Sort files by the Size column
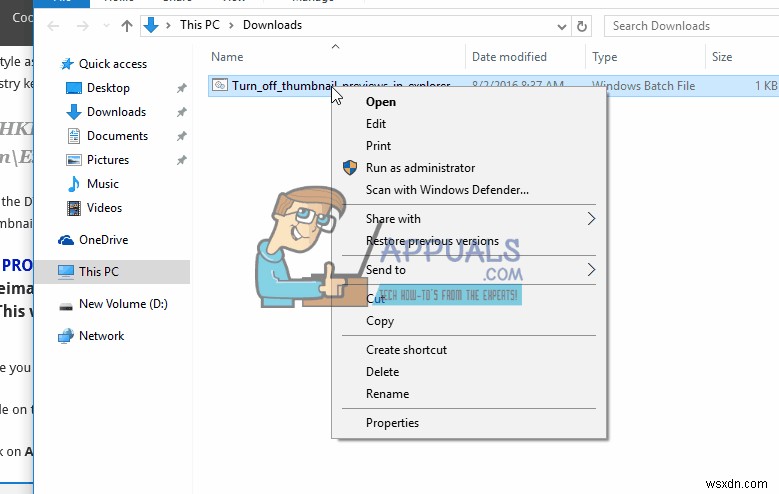Screen dimensions: 779x494 pyautogui.click(x=722, y=57)
